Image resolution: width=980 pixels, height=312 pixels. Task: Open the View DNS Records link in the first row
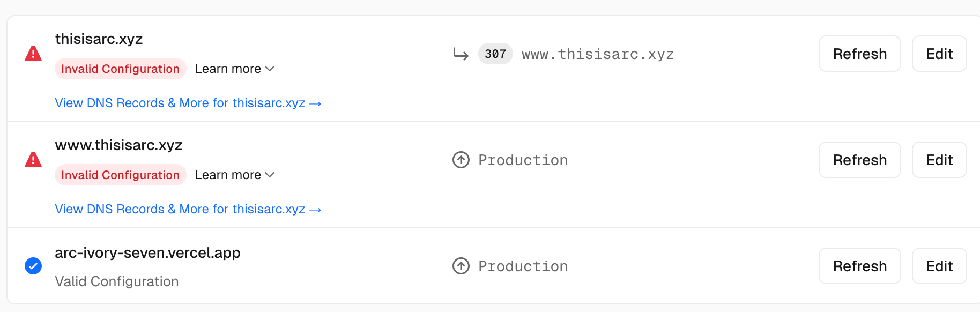pos(188,103)
